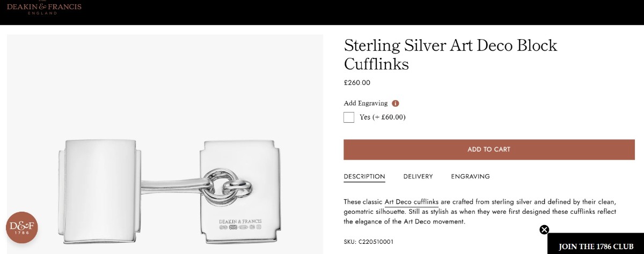
Task: Open the Engraving tab
Action: coord(470,176)
